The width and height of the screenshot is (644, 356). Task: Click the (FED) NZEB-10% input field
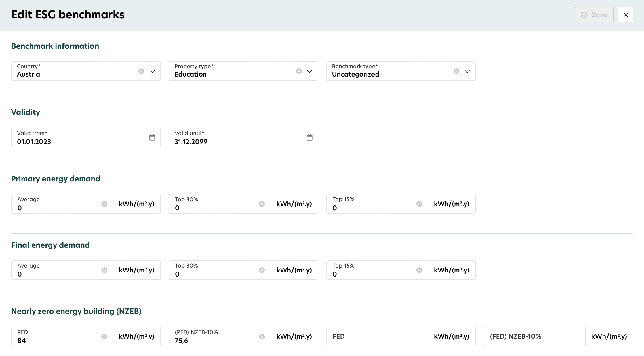(x=534, y=336)
